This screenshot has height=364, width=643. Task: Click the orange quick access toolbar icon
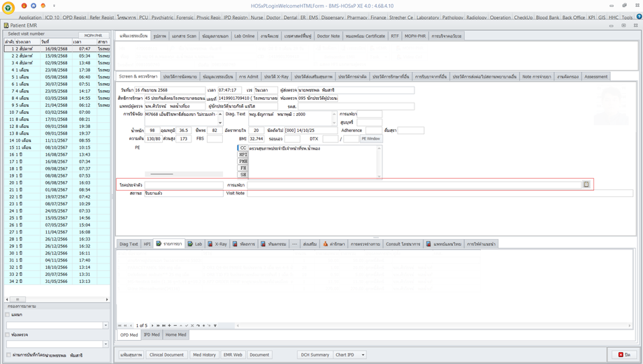click(x=43, y=6)
